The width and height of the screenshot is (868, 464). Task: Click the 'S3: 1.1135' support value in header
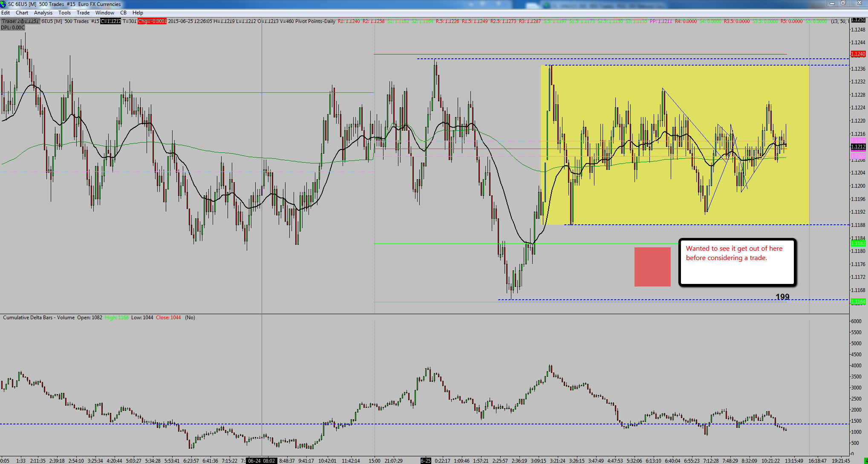(637, 21)
